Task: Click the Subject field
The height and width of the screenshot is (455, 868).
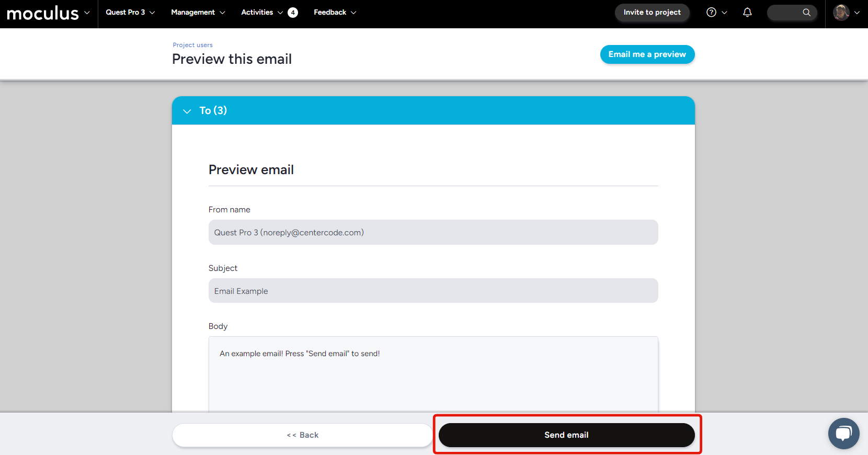Action: point(433,291)
